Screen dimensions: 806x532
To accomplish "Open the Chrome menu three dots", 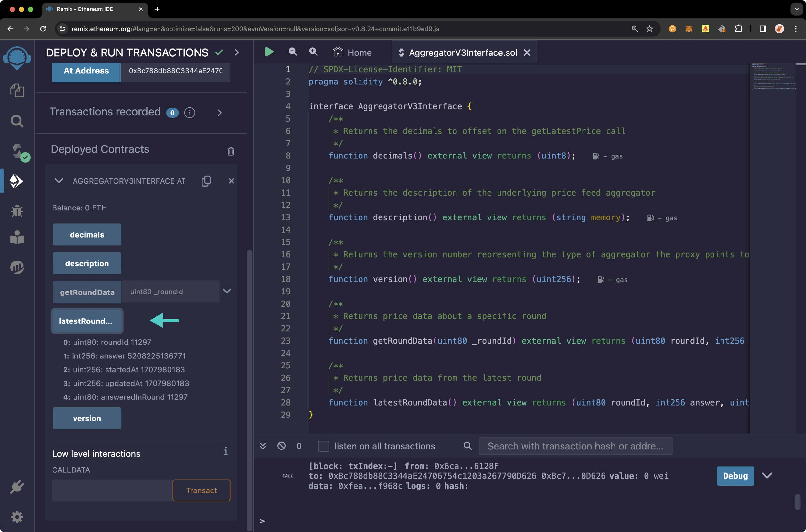I will [x=796, y=29].
